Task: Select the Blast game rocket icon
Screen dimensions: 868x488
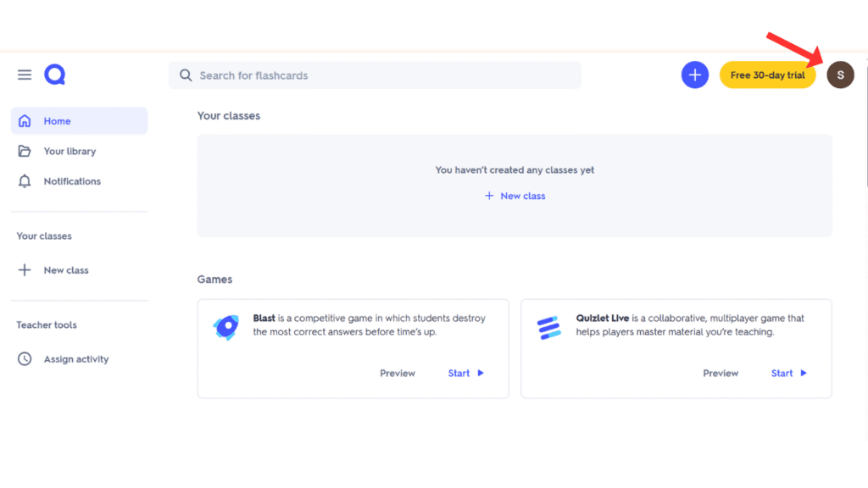Action: click(226, 328)
